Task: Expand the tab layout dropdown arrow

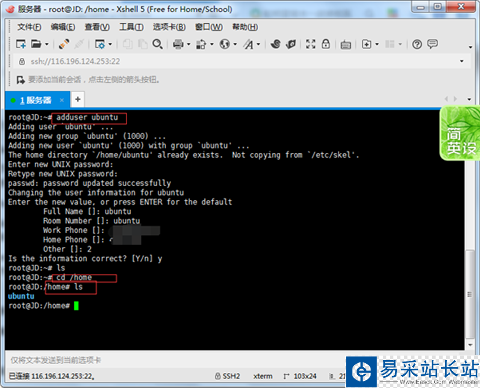Action: point(400,44)
